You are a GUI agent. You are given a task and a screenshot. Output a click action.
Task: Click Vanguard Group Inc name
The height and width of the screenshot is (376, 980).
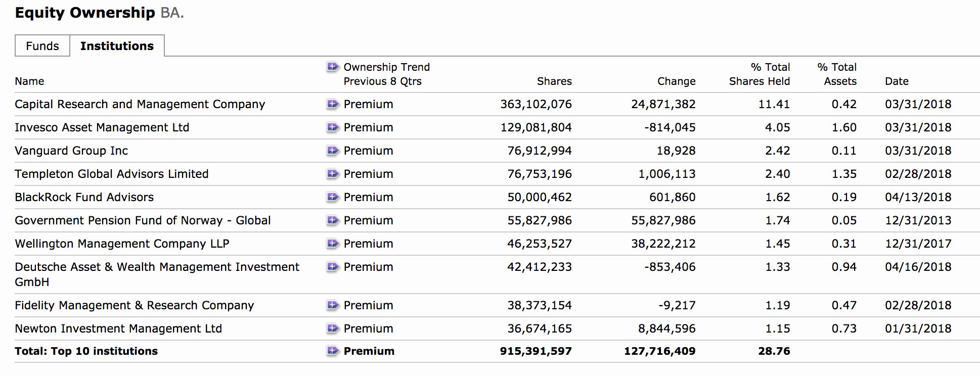pos(71,151)
